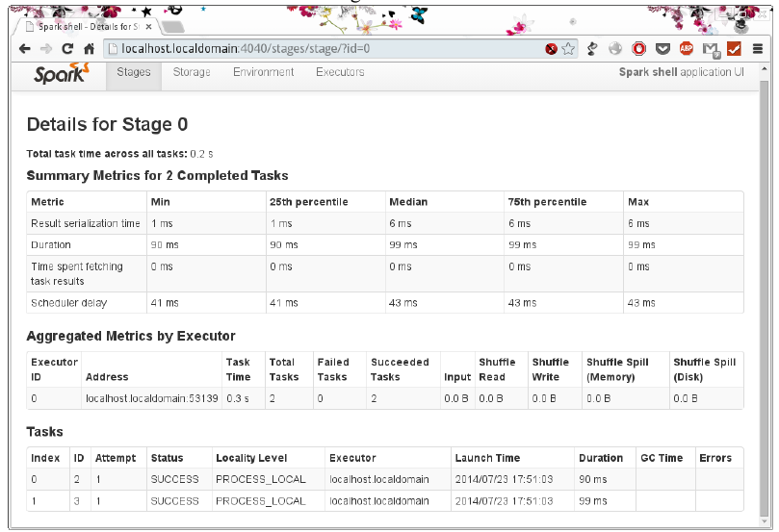Click the 99 ms duration in Tasks table

tap(593, 501)
